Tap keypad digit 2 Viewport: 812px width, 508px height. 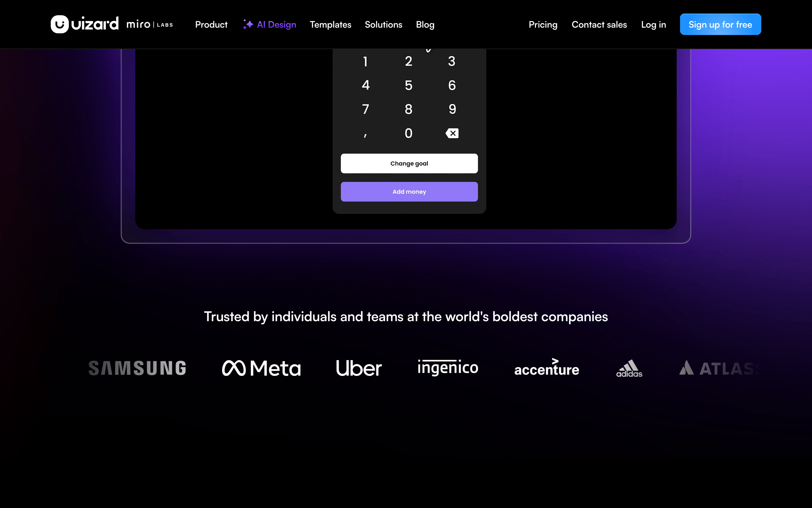[x=408, y=62]
